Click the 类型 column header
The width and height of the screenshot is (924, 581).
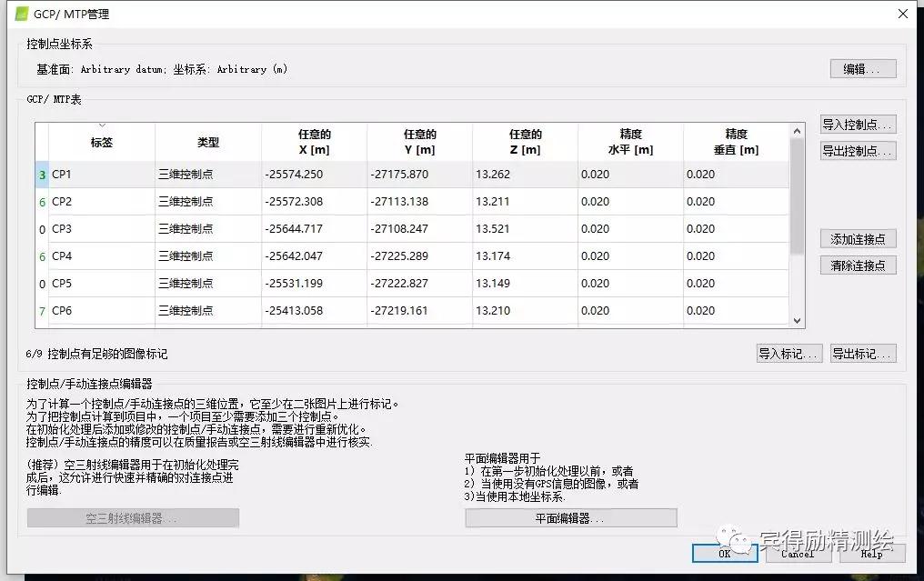[x=208, y=143]
